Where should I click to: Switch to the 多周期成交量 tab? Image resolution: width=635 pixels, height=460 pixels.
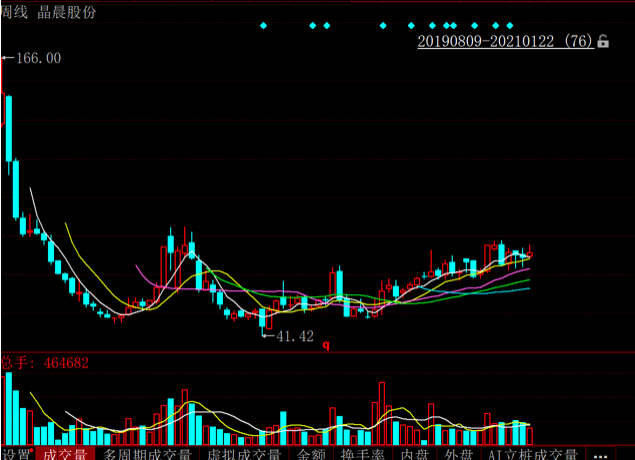click(147, 454)
